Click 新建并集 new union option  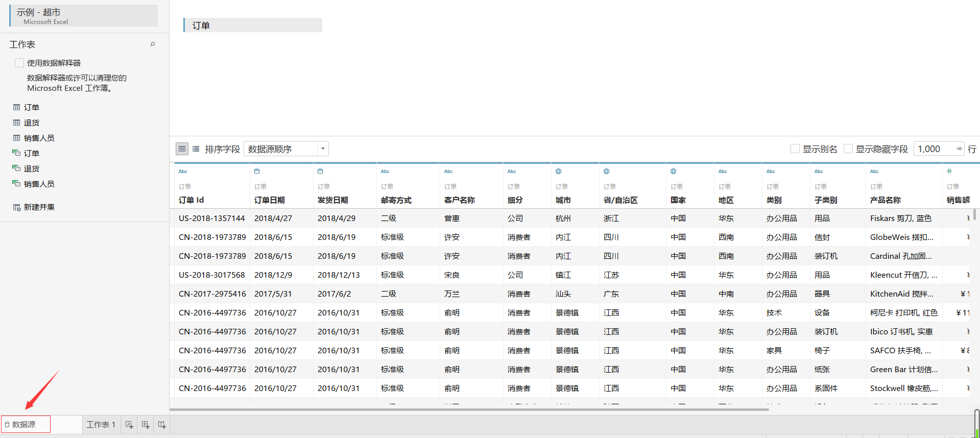point(34,207)
